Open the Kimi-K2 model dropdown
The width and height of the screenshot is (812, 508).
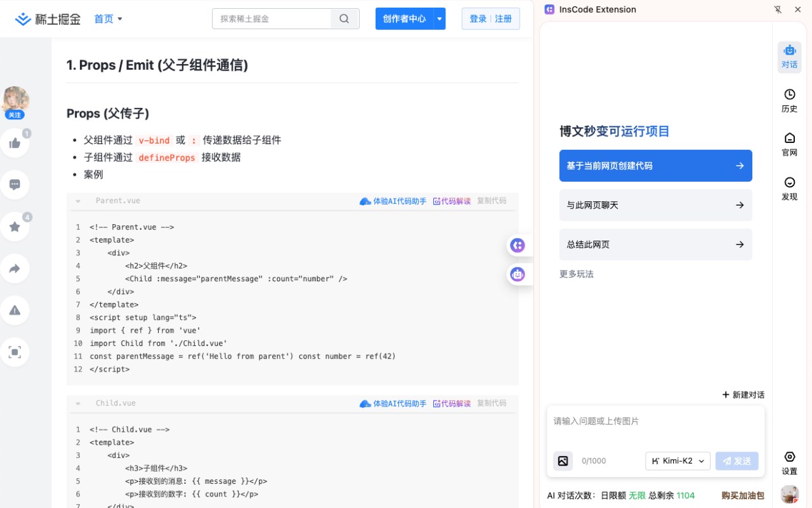678,461
